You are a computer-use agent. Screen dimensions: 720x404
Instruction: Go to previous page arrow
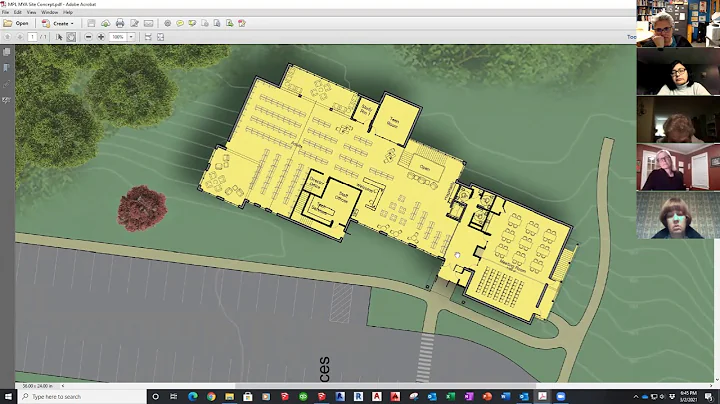pyautogui.click(x=7, y=37)
